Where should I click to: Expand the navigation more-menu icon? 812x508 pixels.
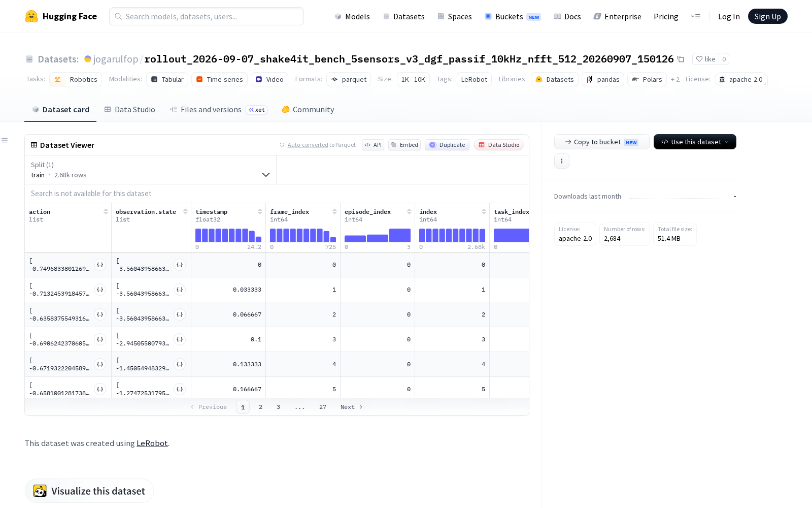[695, 16]
